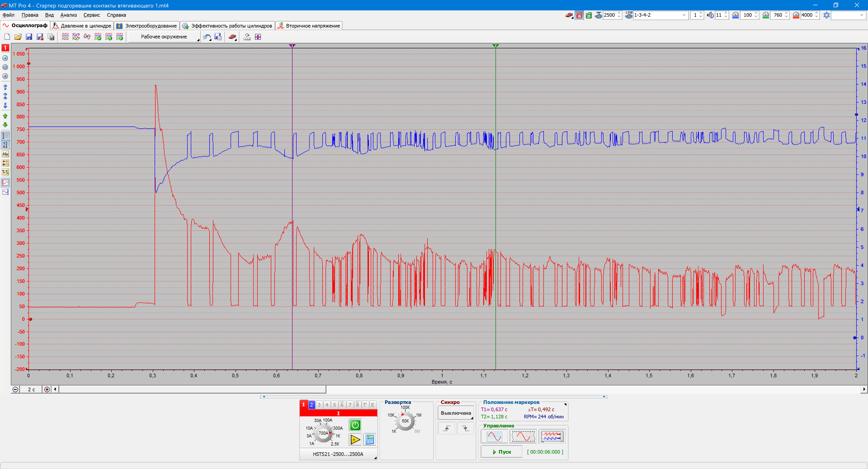
Task: Toggle the green power button for channel 1
Action: (355, 425)
